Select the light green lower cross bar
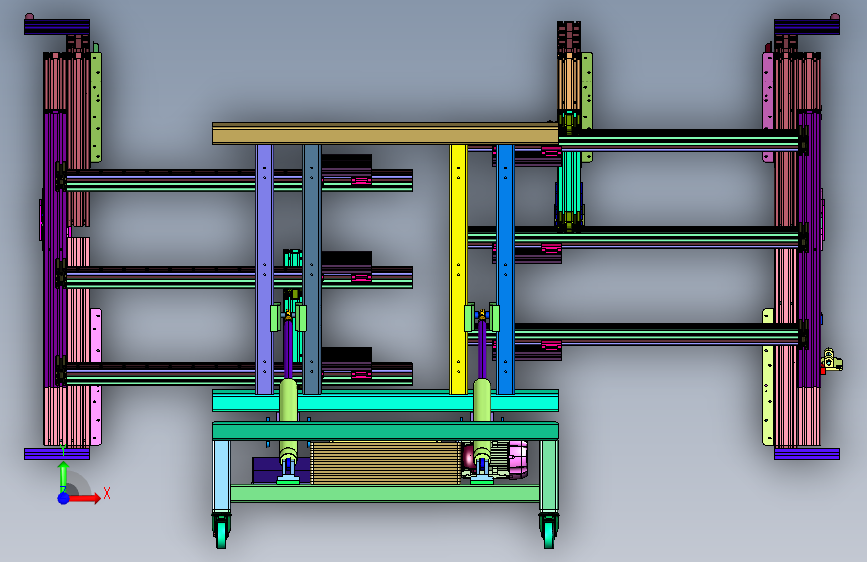Image resolution: width=867 pixels, height=562 pixels. coord(385,493)
